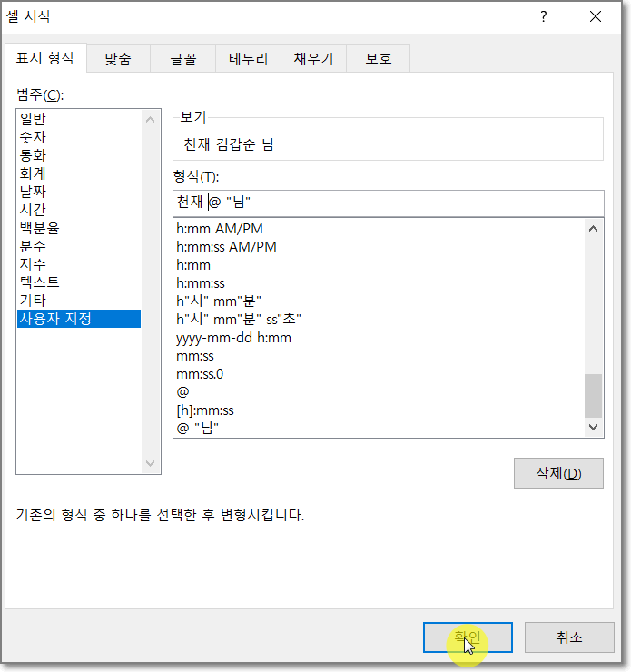Choose the plain h:mm format
Image resolution: width=631 pixels, height=672 pixels.
point(380,265)
